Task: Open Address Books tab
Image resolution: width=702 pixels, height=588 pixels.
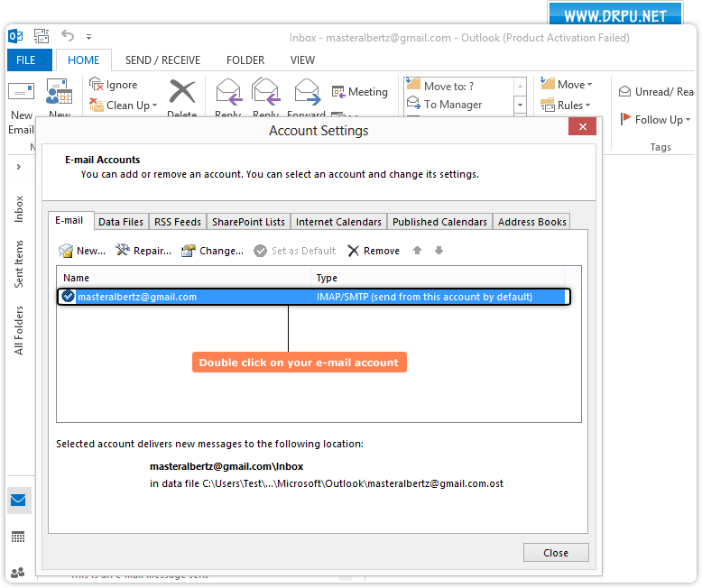Action: point(531,222)
